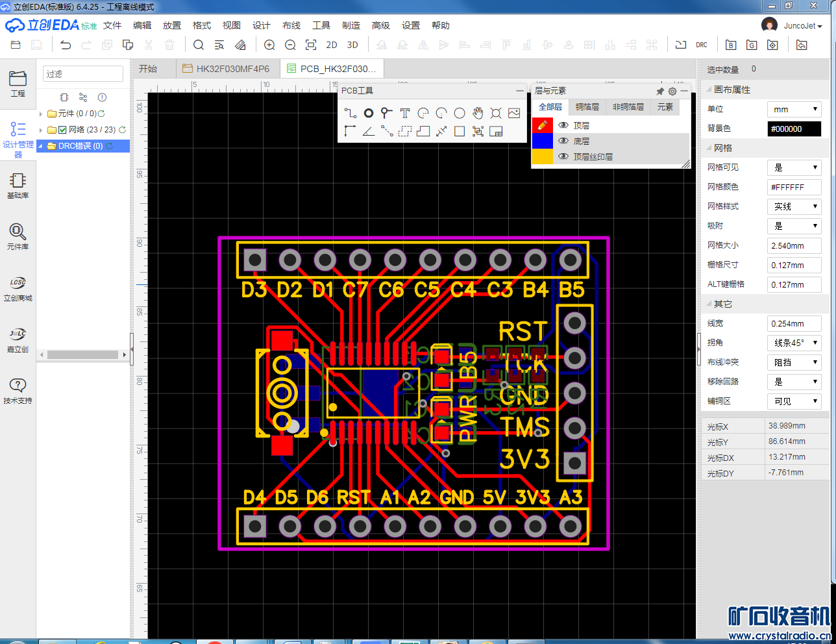Viewport: 836px width, 644px height.
Task: Click the DRC check toolbar icon
Action: 702,45
